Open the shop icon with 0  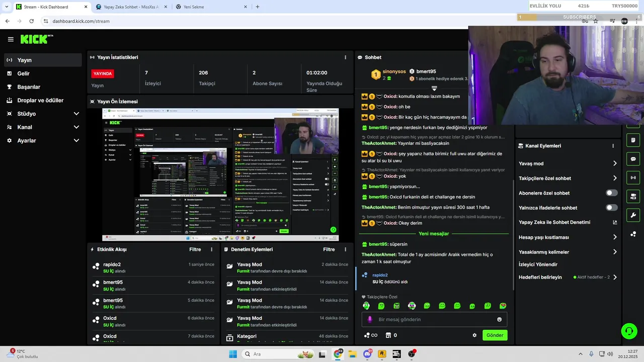pos(391,335)
